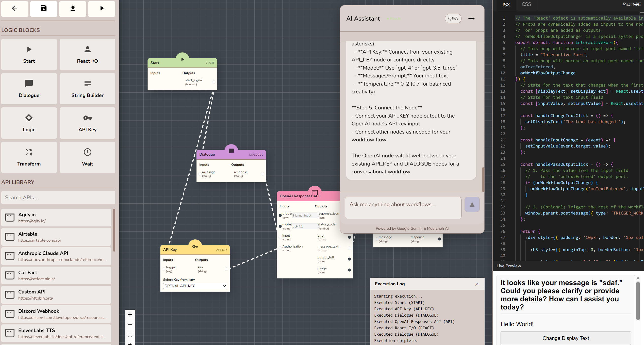
Task: Toggle the Q&A mode button
Action: tap(453, 19)
